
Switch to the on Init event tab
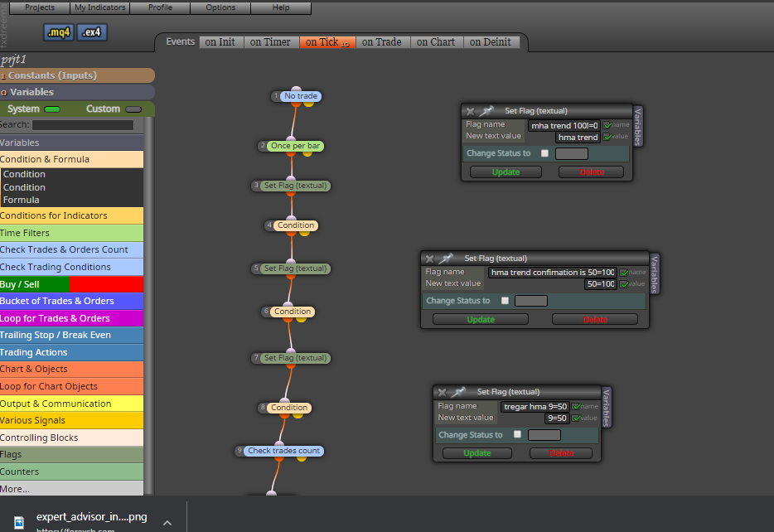point(220,42)
